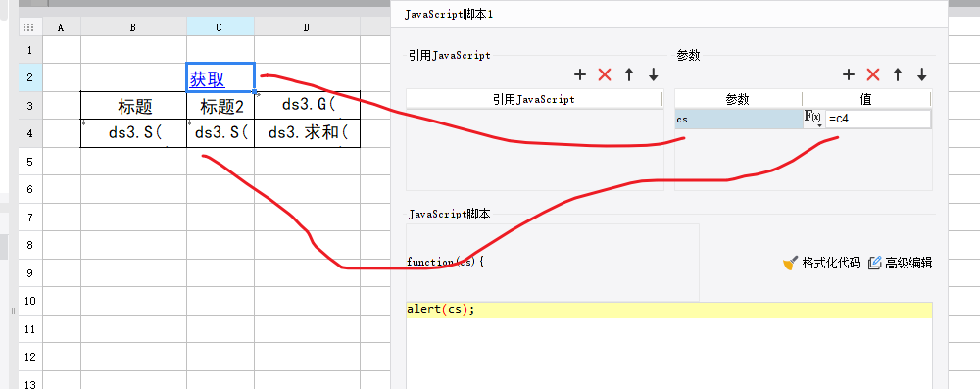Click the 获取 hyperlink in cell C2

click(x=208, y=79)
